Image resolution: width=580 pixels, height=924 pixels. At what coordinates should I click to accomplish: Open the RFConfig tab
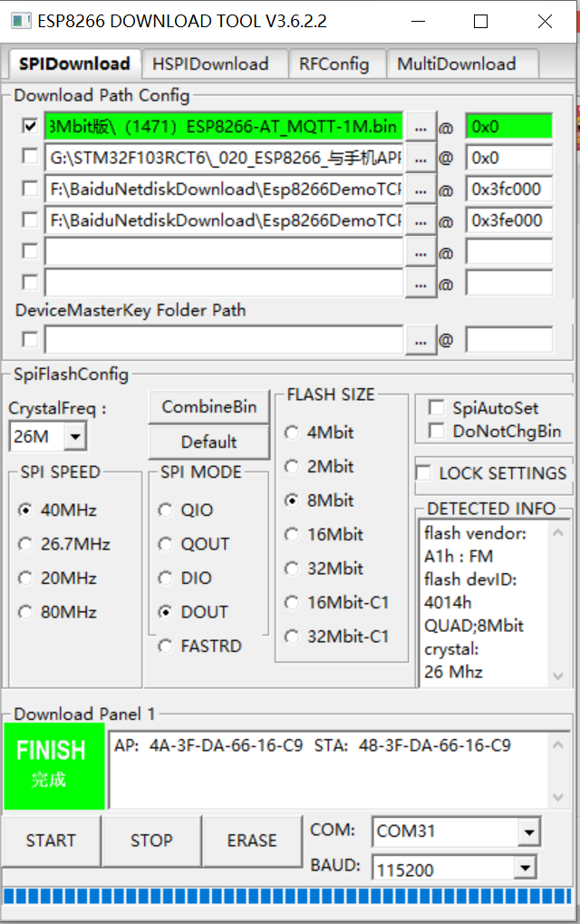click(336, 63)
